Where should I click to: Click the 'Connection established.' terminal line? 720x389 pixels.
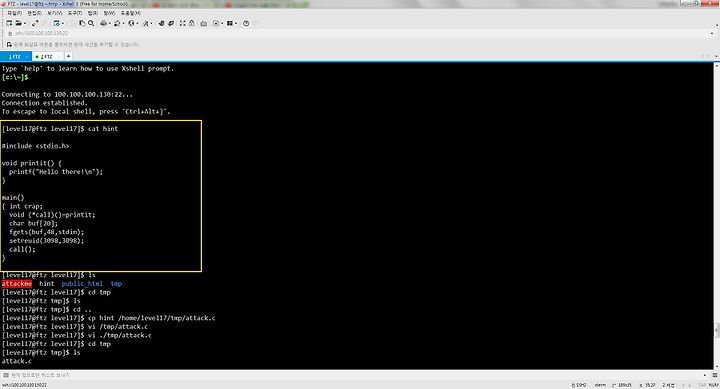[x=45, y=103]
